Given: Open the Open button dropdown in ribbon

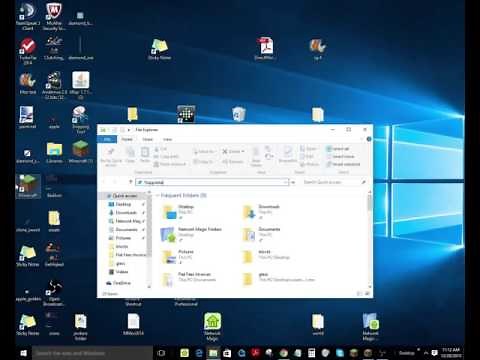Looking at the screenshot, I should point(308,149).
